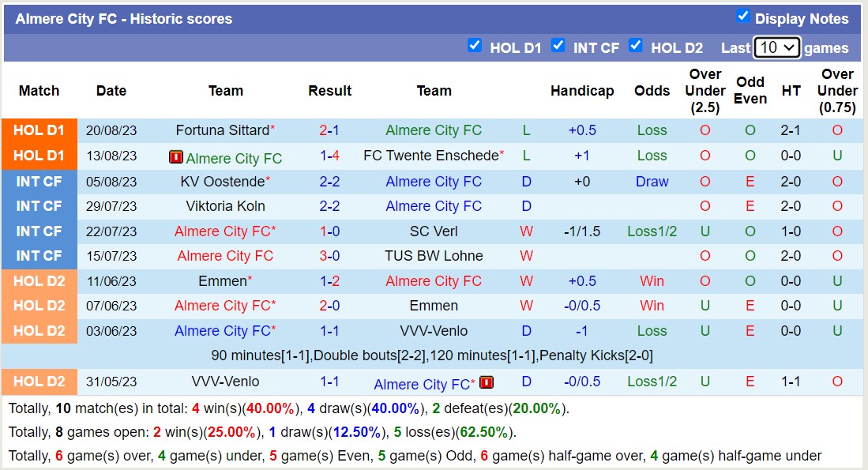This screenshot has width=868, height=470.
Task: Uncheck the HOL D1 league filter
Action: pyautogui.click(x=475, y=46)
